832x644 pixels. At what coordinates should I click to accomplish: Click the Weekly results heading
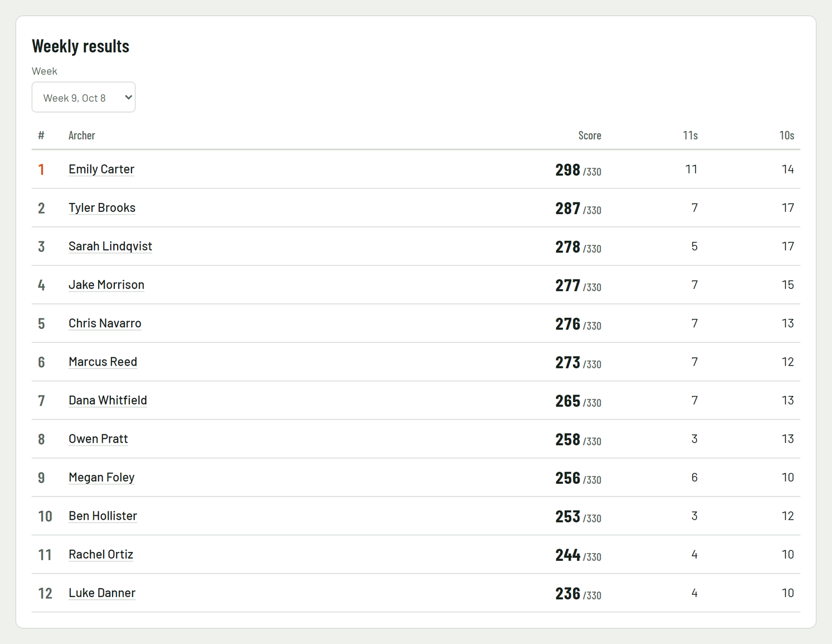tap(80, 46)
